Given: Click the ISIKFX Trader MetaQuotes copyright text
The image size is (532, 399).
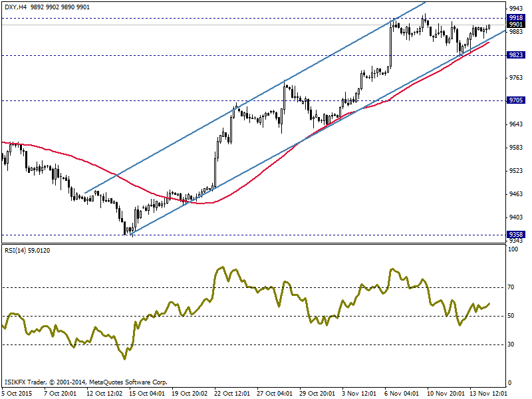Looking at the screenshot, I should tap(86, 382).
